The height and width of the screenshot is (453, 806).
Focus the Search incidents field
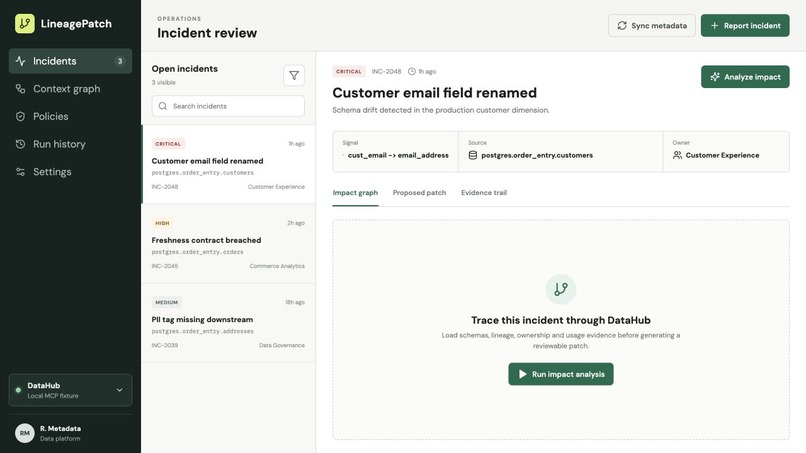[x=228, y=106]
